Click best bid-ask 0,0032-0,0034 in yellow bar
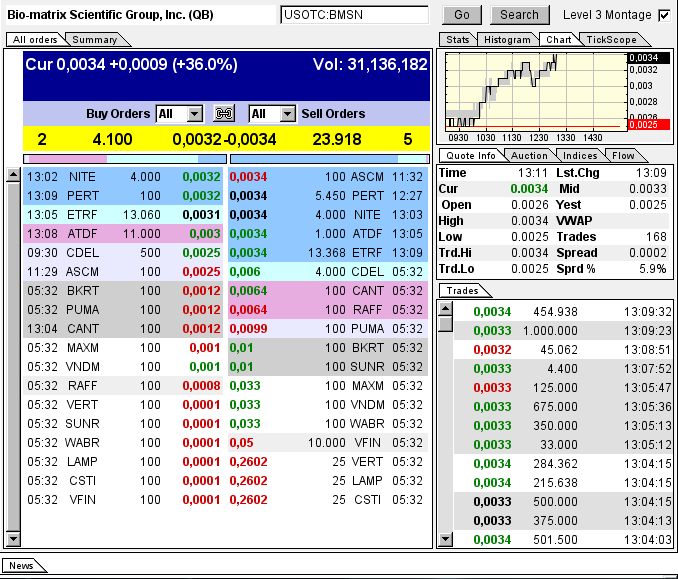Viewport: 678px width, 579px height. (224, 140)
